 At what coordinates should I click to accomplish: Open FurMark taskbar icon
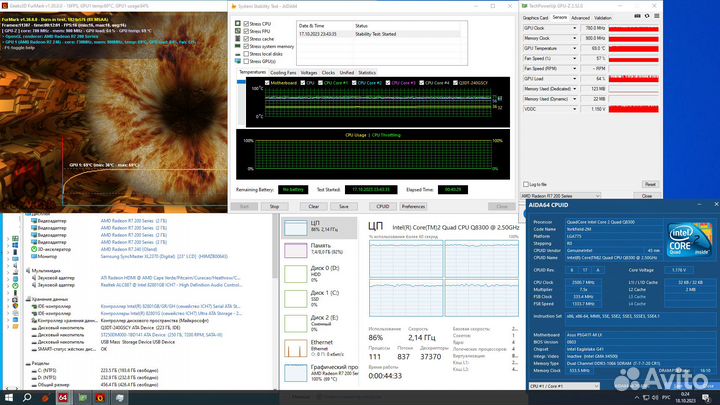(x=100, y=398)
